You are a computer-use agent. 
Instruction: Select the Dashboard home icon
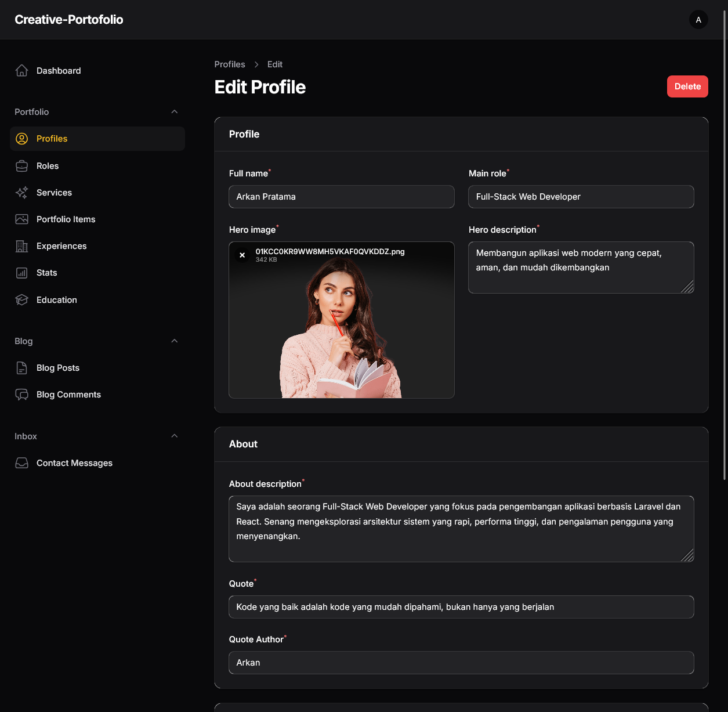tap(21, 70)
